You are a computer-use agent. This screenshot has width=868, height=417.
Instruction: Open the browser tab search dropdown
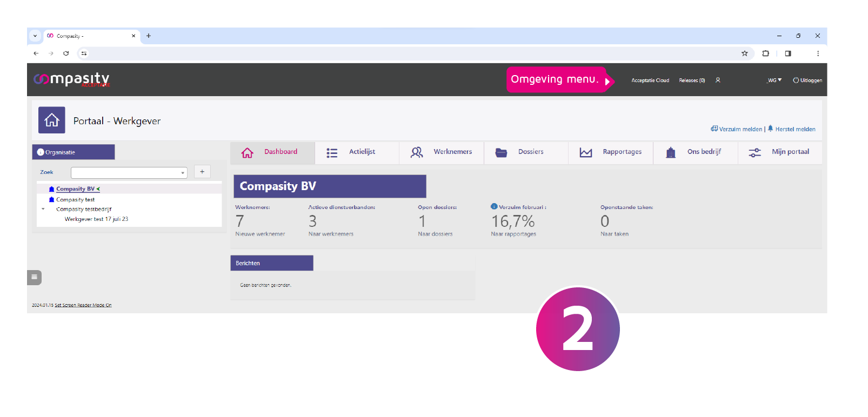(35, 36)
